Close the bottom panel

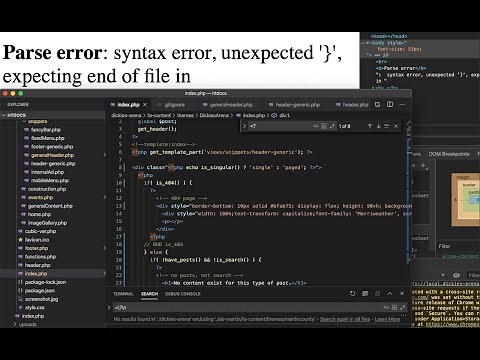(402, 294)
